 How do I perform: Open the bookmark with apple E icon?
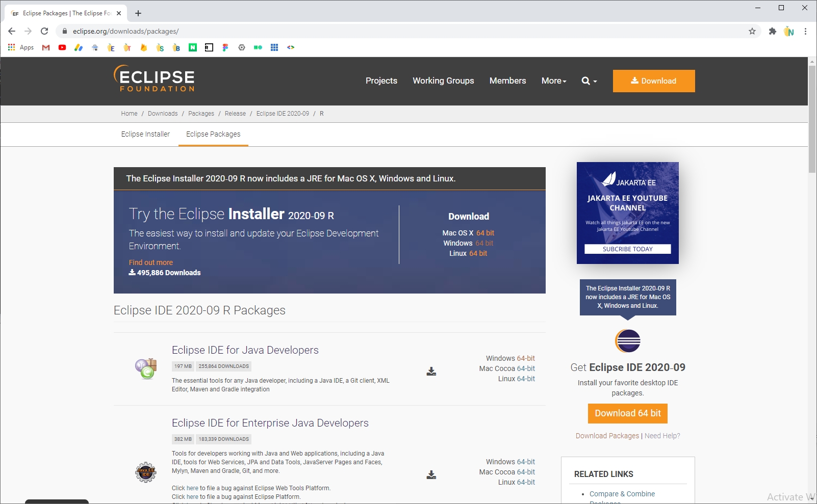click(x=111, y=47)
